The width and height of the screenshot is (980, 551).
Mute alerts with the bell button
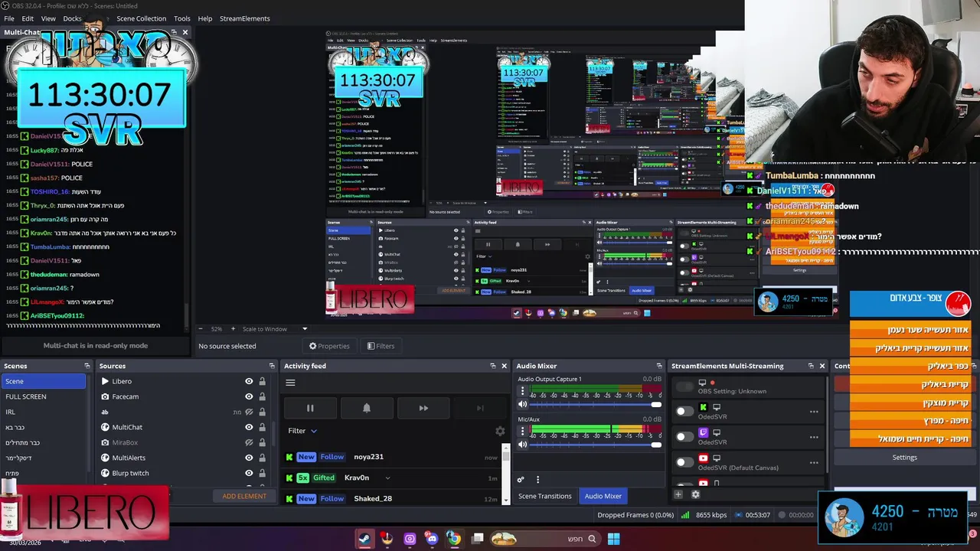[x=366, y=408]
